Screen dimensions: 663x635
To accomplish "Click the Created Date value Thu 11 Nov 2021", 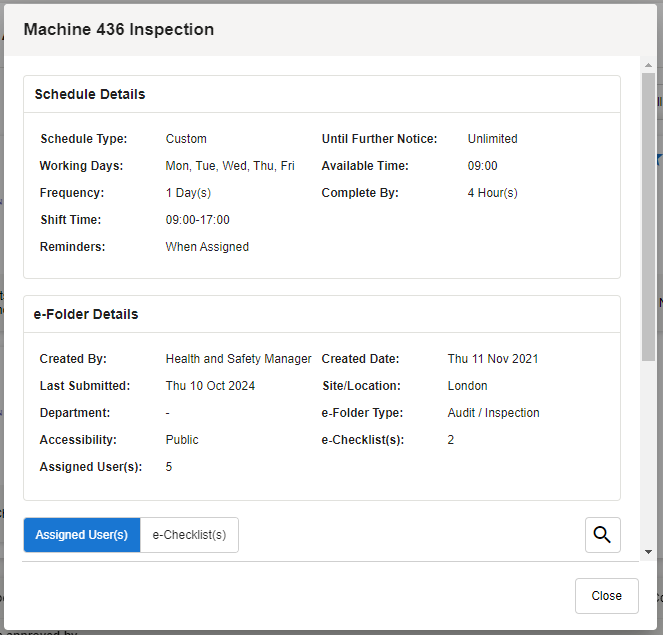I will click(493, 359).
